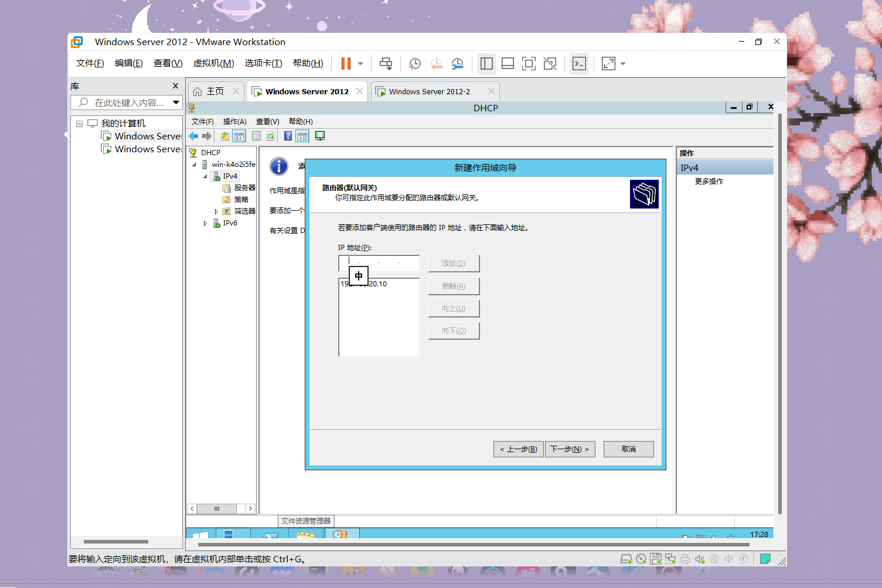882x588 pixels.
Task: Click the library search input field
Action: [122, 102]
